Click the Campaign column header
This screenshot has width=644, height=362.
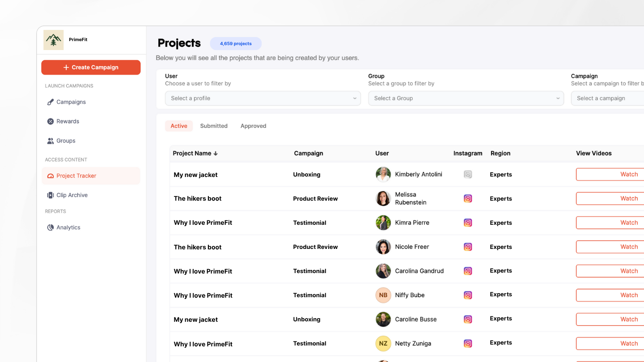(309, 153)
